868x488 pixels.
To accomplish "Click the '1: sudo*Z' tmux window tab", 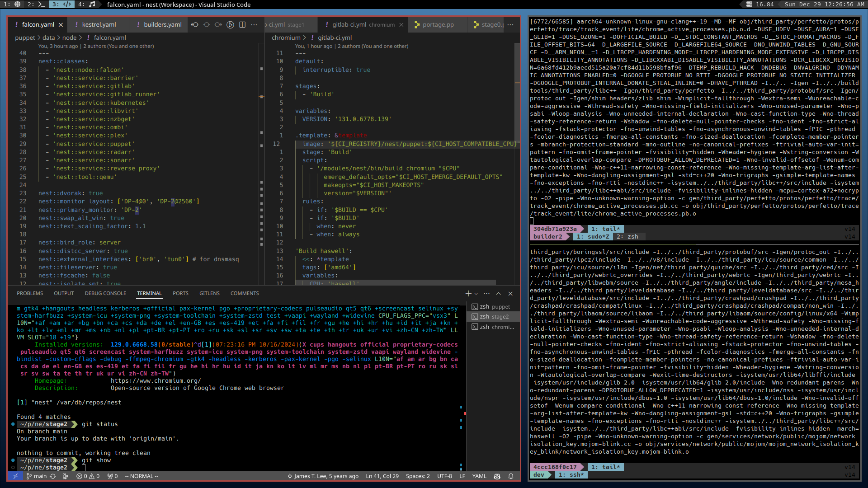I will pyautogui.click(x=593, y=237).
